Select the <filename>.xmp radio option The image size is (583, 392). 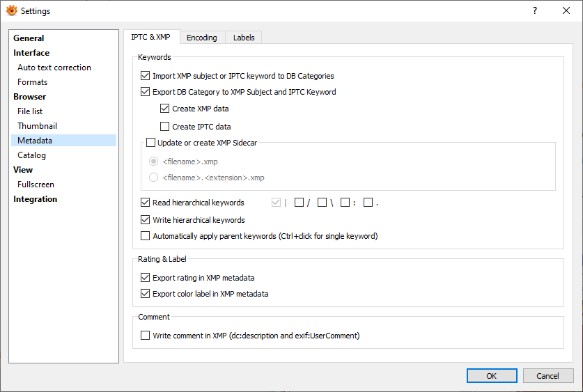point(154,162)
